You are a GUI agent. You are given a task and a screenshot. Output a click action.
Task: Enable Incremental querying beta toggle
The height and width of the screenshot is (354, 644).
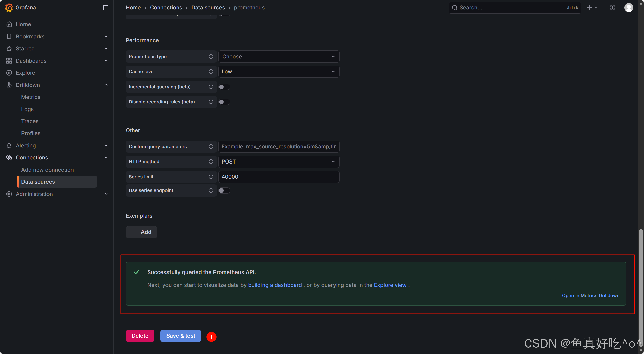click(x=224, y=87)
